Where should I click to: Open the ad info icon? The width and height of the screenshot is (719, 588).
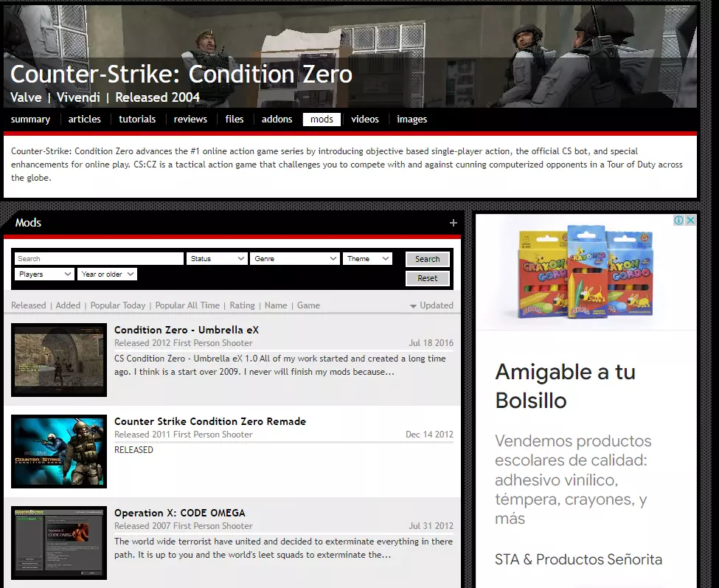678,220
